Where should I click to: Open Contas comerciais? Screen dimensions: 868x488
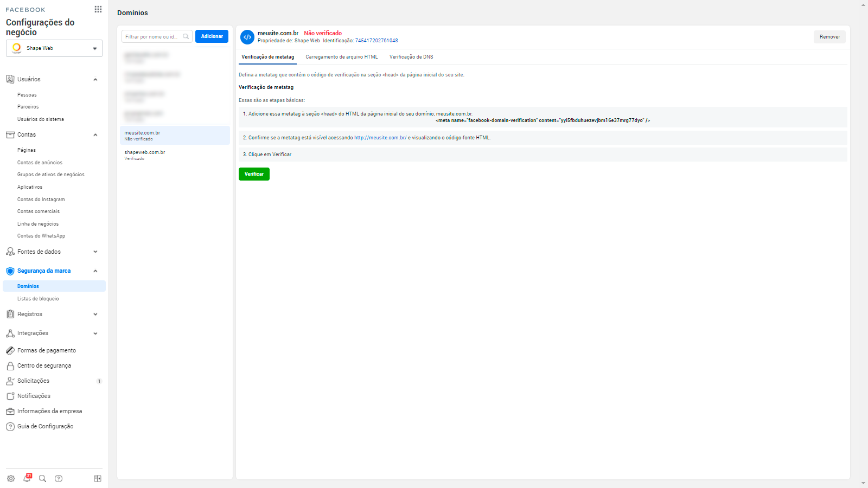coord(39,211)
